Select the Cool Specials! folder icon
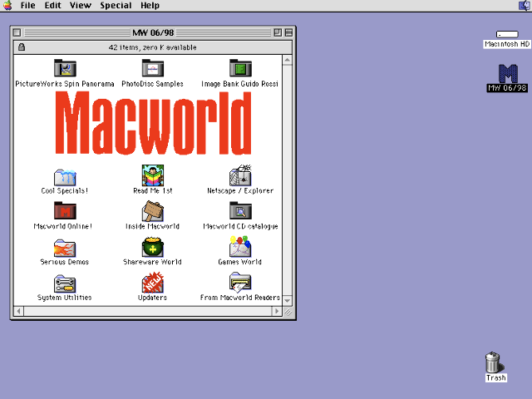The image size is (532, 399). pos(65,176)
